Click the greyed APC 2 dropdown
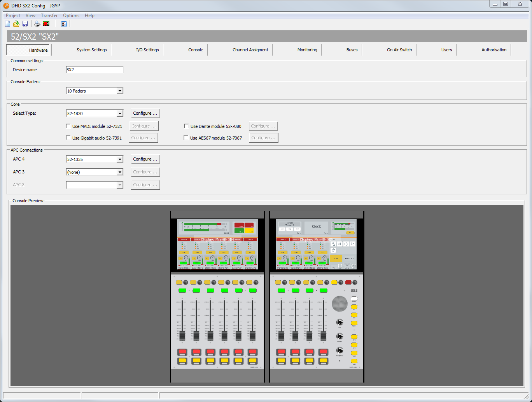Image resolution: width=532 pixels, height=402 pixels. (94, 185)
